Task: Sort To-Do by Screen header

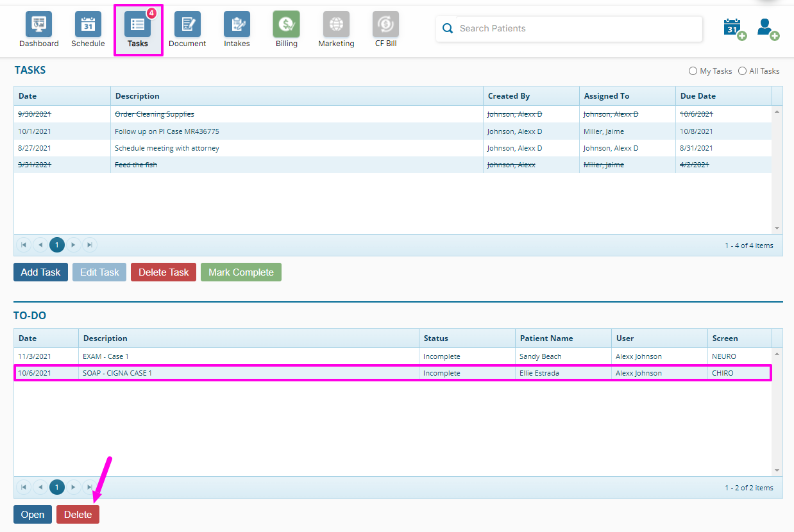Action: click(739, 338)
